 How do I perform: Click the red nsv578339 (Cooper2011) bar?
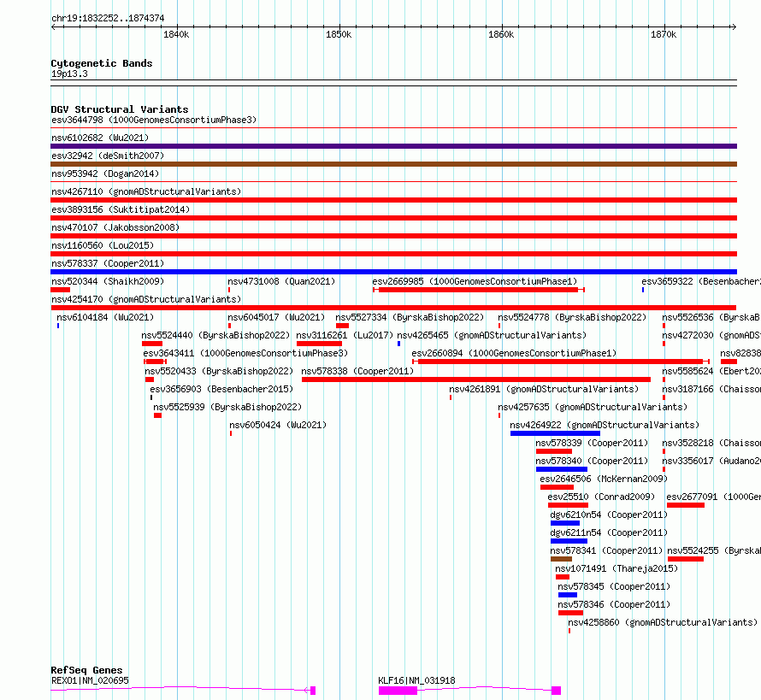554,451
